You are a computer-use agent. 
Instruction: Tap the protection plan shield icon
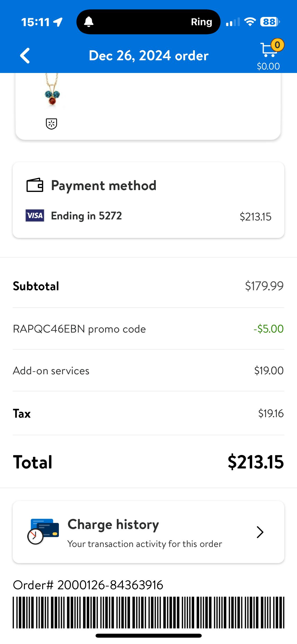coord(51,124)
